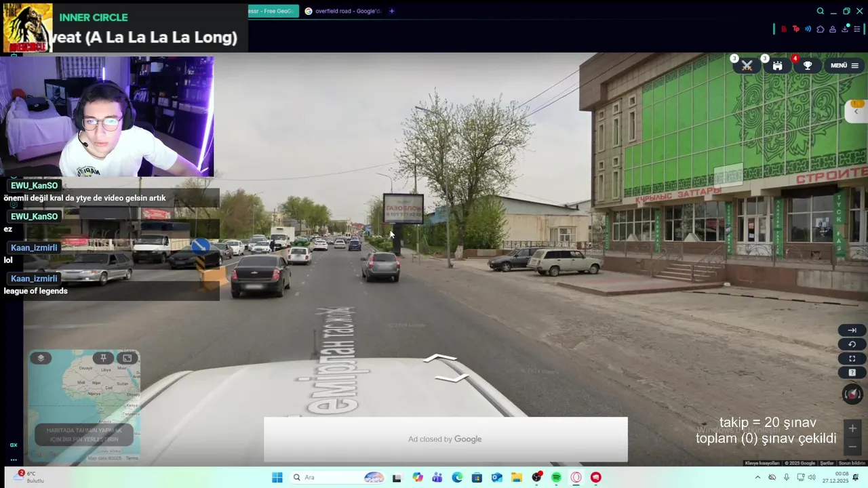Open the Windows Start button

(x=277, y=478)
